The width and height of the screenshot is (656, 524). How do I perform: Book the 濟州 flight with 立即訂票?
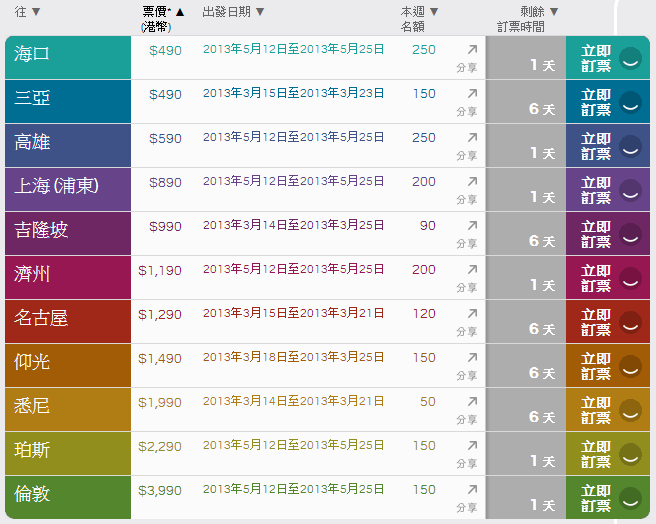pyautogui.click(x=596, y=278)
